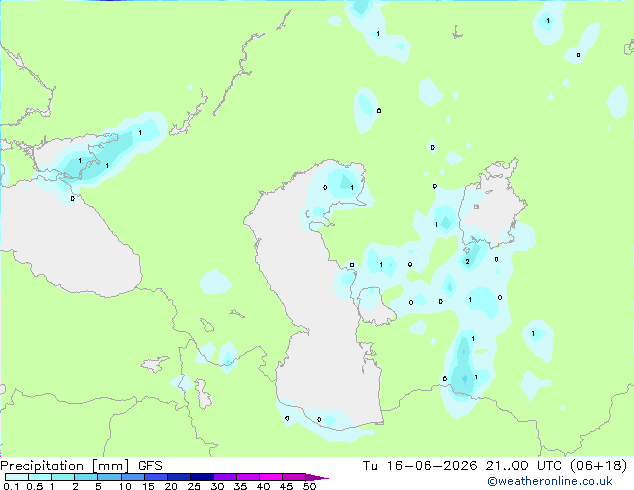
Task: Click the '0.1' legend scale label
Action: pyautogui.click(x=11, y=486)
